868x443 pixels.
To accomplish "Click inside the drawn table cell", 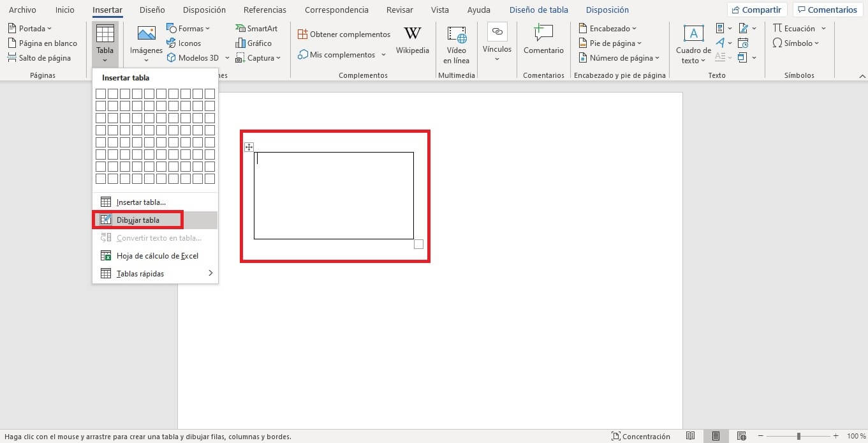I will pos(334,195).
